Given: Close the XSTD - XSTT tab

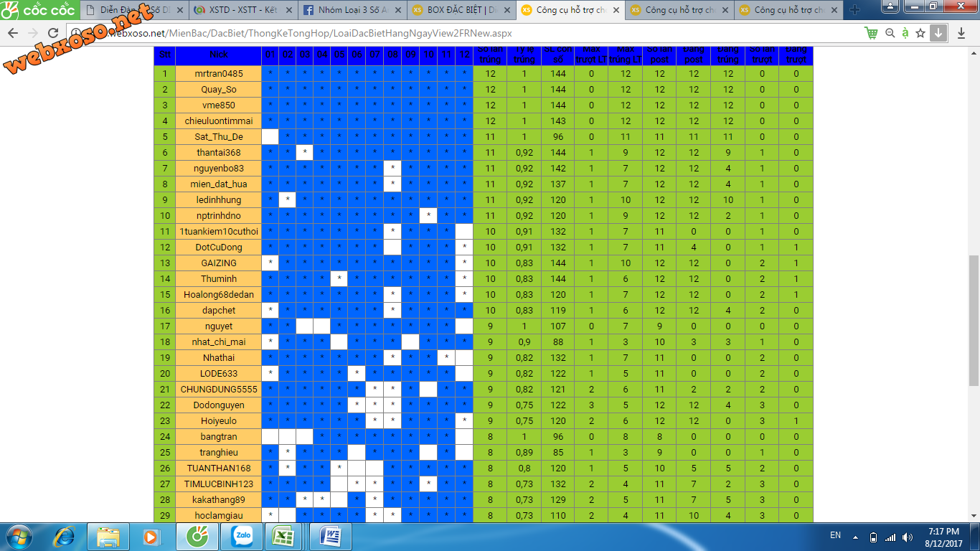Looking at the screenshot, I should coord(288,10).
